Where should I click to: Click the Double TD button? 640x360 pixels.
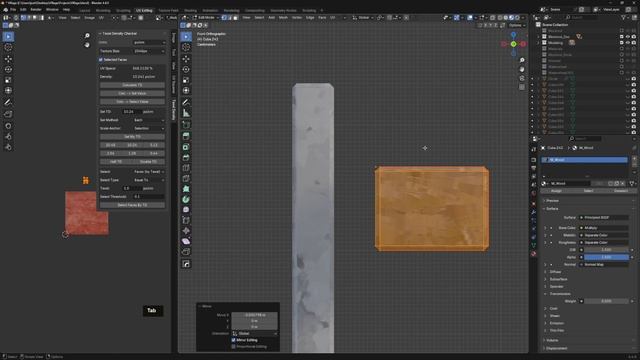[x=149, y=162]
